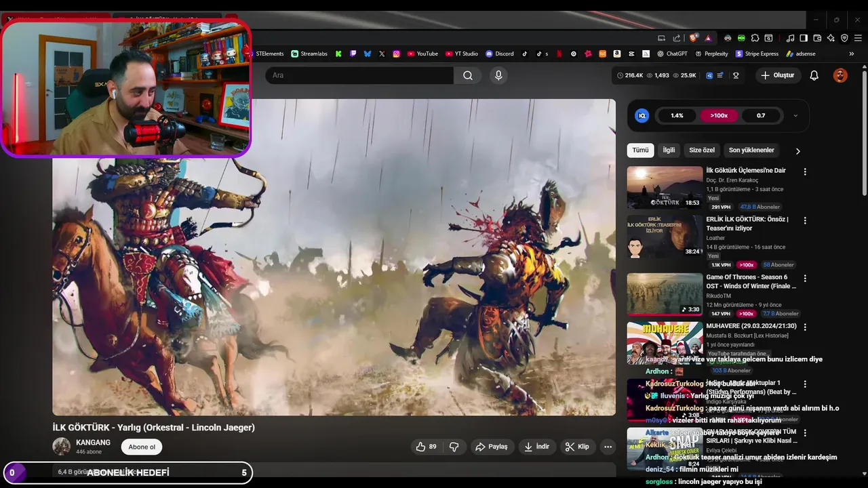The width and height of the screenshot is (868, 488).
Task: Open the adsense bookmark
Action: [801, 54]
